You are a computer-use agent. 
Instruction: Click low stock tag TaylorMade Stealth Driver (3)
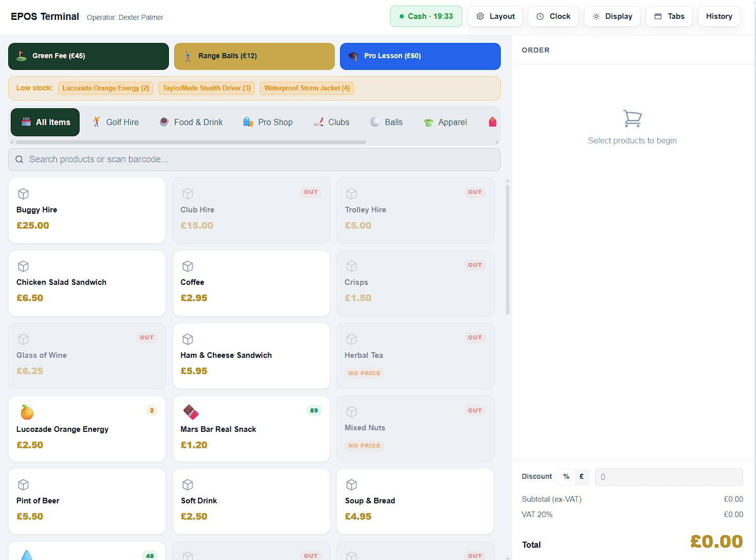[x=207, y=88]
